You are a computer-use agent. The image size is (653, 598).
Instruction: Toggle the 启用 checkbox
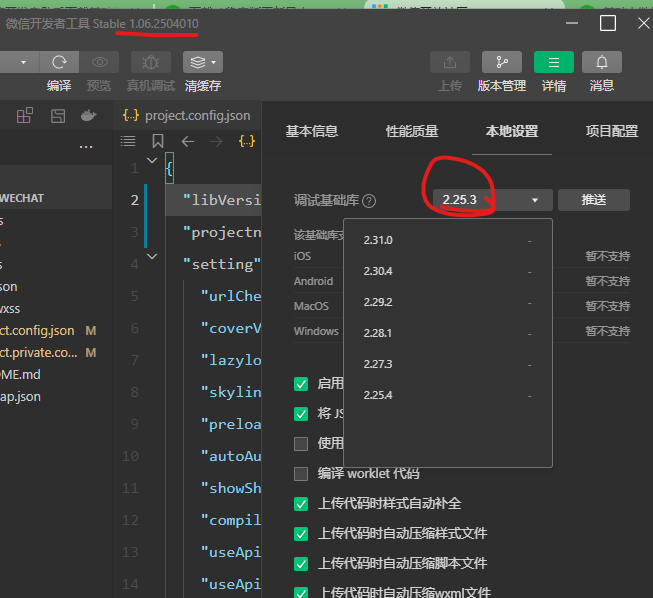pyautogui.click(x=301, y=384)
